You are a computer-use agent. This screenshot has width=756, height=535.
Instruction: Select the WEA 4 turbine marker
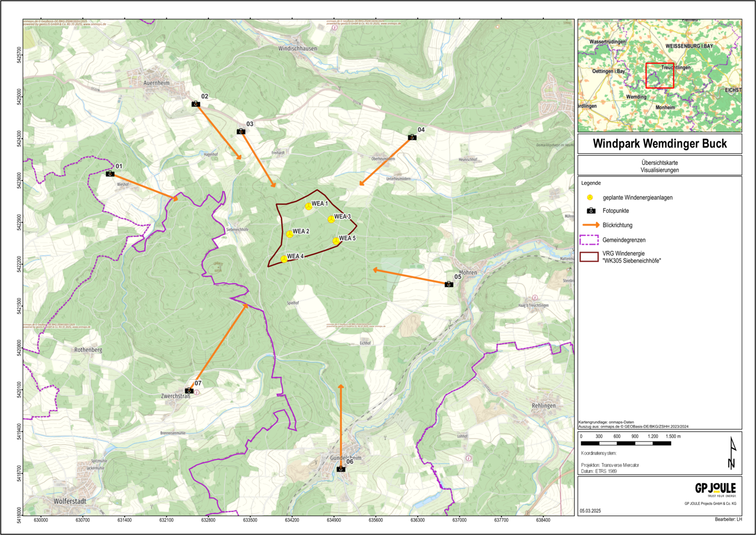[x=283, y=259]
